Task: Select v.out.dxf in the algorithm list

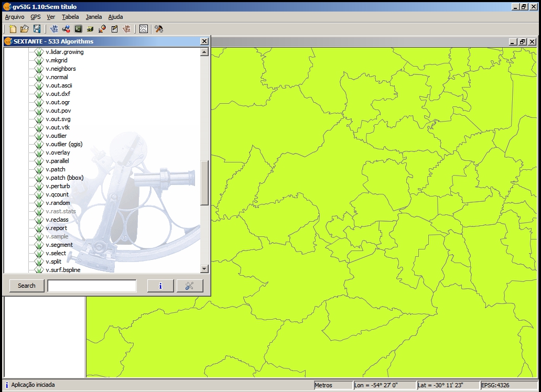Action: click(x=58, y=94)
